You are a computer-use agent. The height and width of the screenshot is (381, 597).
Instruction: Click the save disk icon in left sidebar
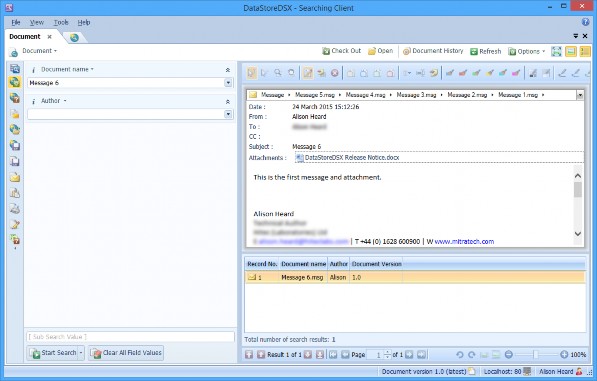[x=14, y=161]
